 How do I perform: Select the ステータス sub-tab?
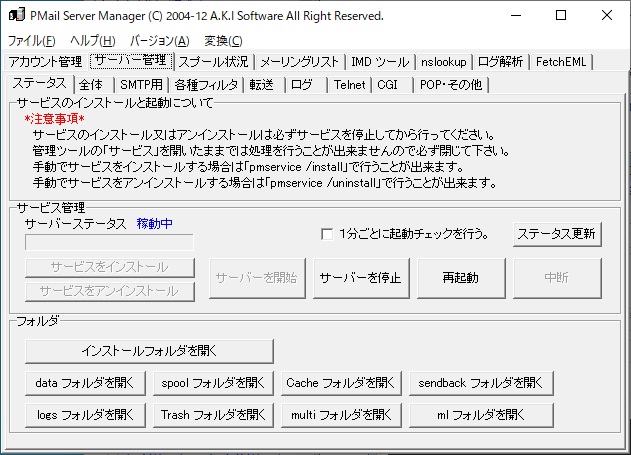click(39, 84)
